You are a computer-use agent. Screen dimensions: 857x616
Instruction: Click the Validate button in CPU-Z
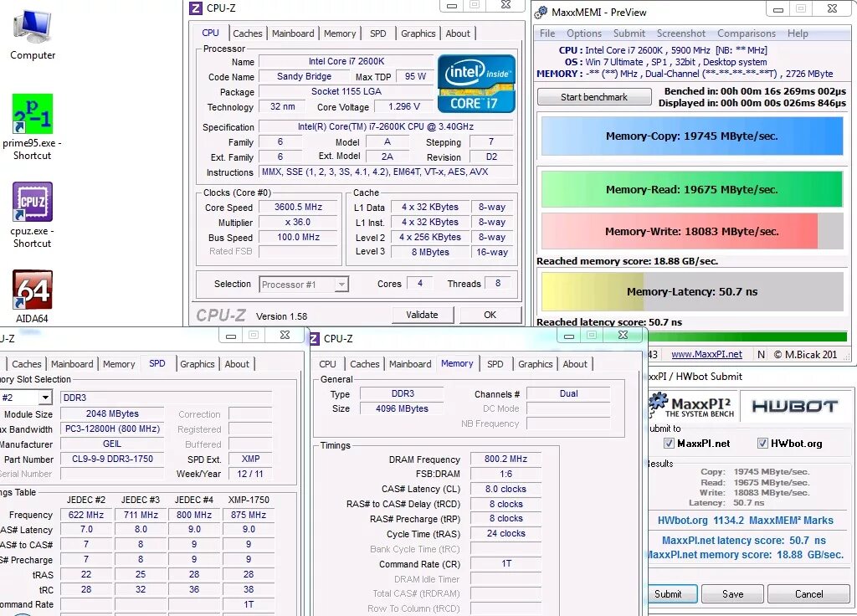[423, 314]
